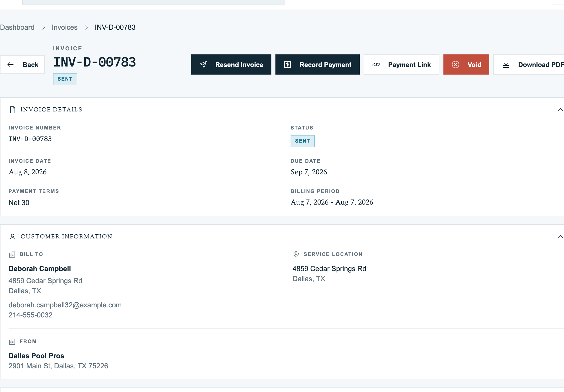Select the INV-D-00783 breadcrumb item
Viewport: 564px width, 392px height.
[x=115, y=27]
